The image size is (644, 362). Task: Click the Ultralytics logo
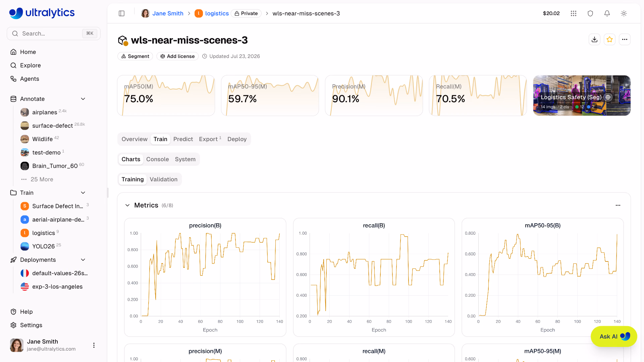[42, 13]
